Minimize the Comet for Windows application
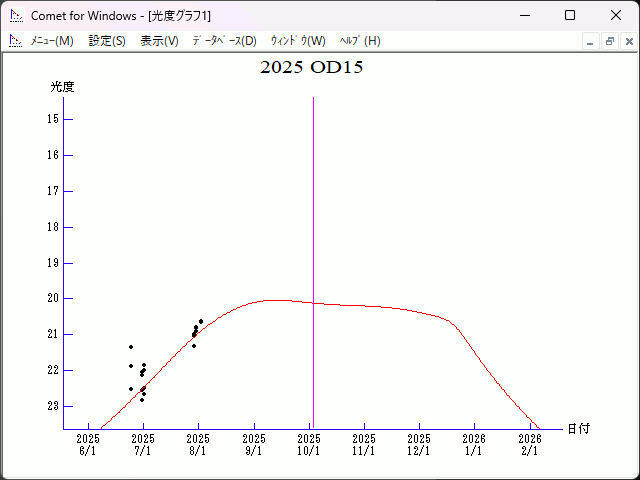The width and height of the screenshot is (640, 480). [523, 15]
